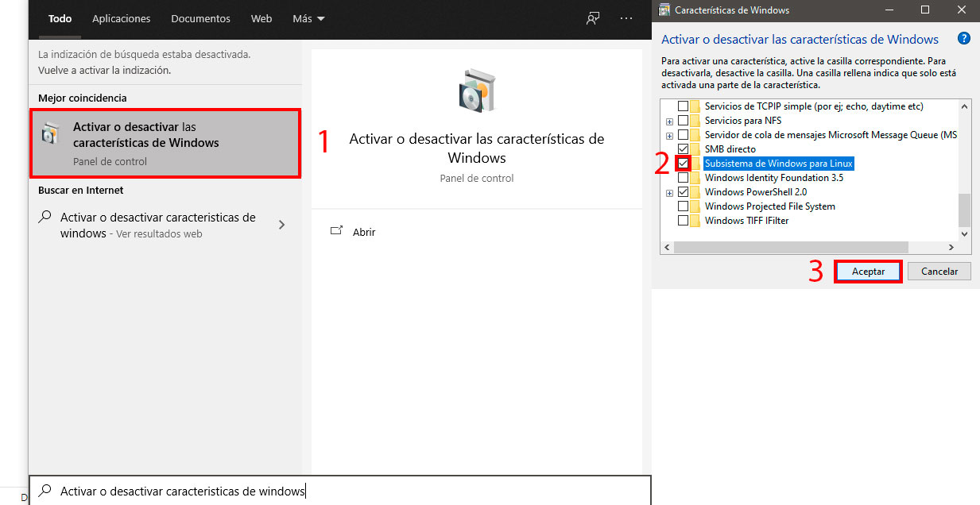Click the folder icon of Windows TIFF IFilter
Image resolution: width=980 pixels, height=505 pixels.
[695, 221]
